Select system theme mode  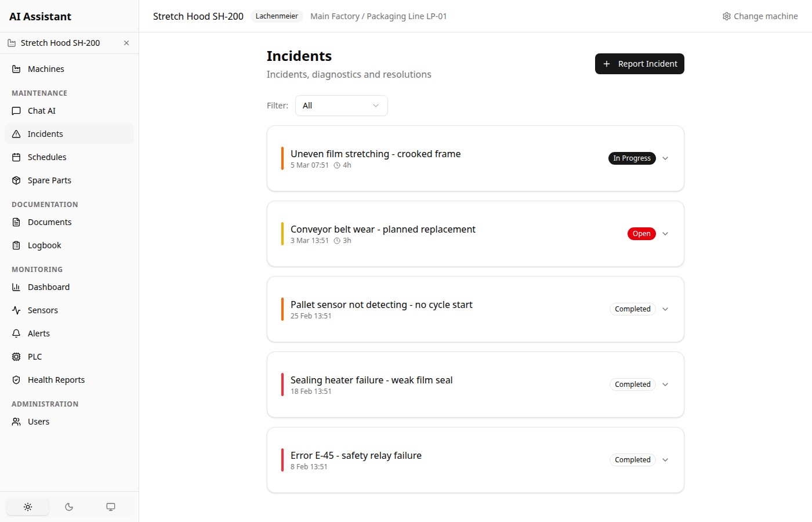[x=111, y=506]
